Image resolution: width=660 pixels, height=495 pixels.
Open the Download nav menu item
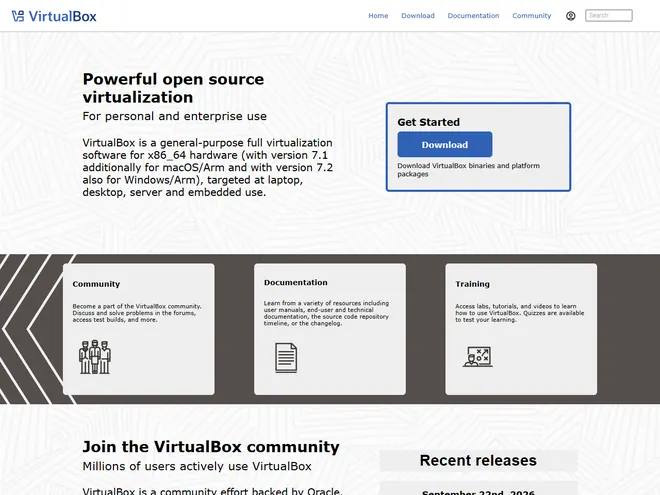[418, 16]
